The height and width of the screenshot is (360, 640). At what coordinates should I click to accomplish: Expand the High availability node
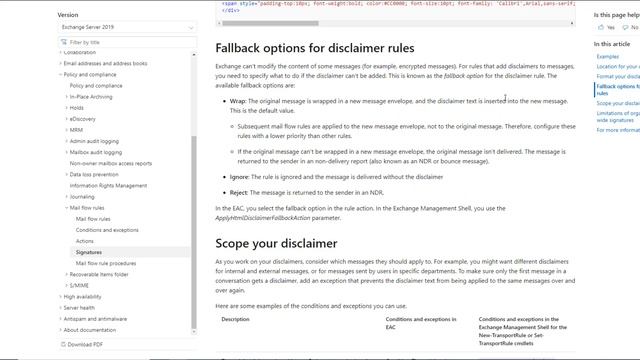60,297
